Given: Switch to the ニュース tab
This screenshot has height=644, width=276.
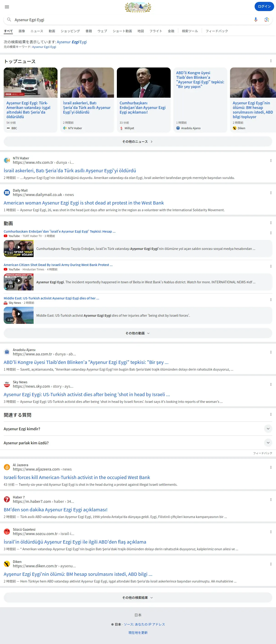Looking at the screenshot, I should click(x=37, y=31).
